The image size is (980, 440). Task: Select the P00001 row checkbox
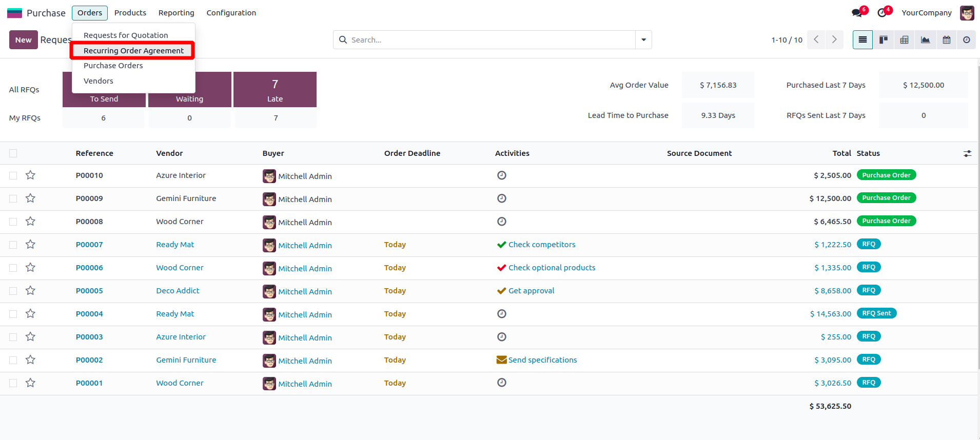coord(13,383)
